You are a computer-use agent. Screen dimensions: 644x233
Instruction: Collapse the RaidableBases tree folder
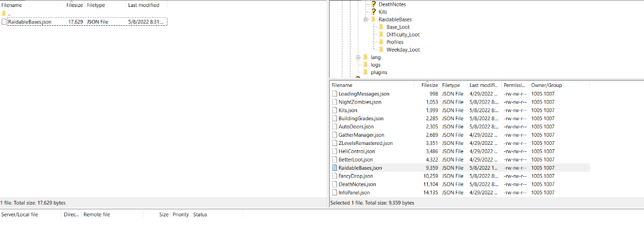(366, 19)
